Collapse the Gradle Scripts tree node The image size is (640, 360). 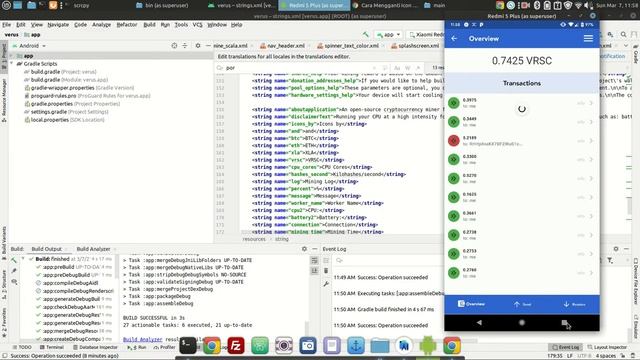tap(12, 64)
